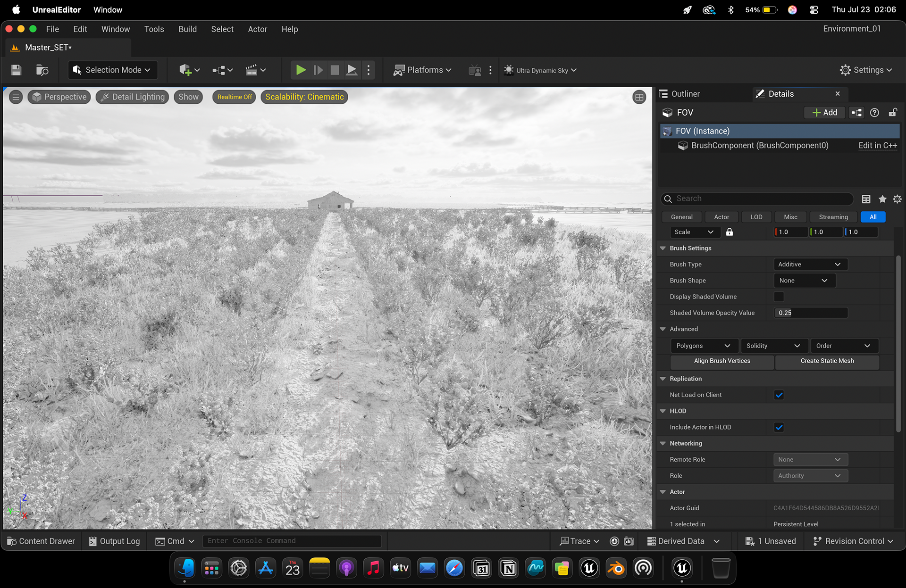Open the viewport hamburger options menu
906x588 pixels.
tap(16, 97)
